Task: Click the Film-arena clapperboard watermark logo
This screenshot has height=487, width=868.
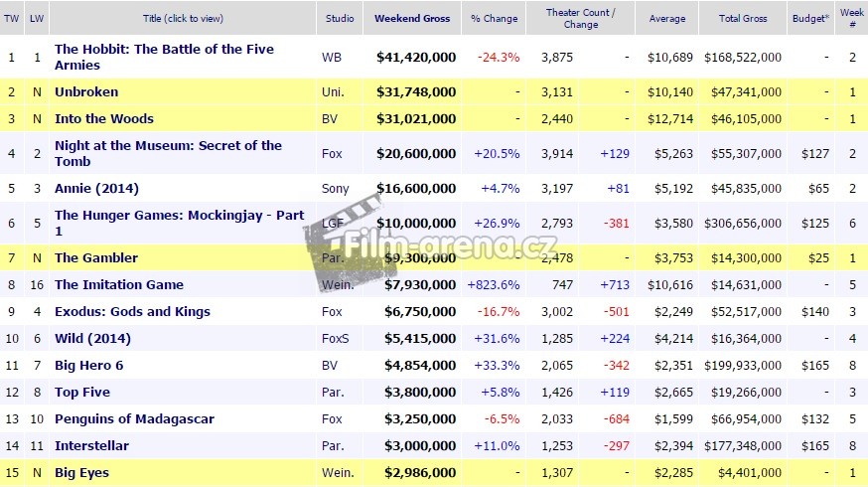Action: click(x=343, y=234)
